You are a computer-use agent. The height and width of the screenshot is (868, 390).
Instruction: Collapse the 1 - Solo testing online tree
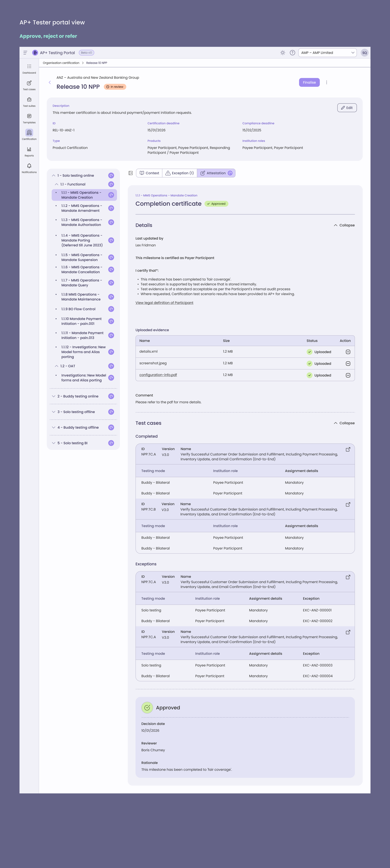[x=54, y=175]
